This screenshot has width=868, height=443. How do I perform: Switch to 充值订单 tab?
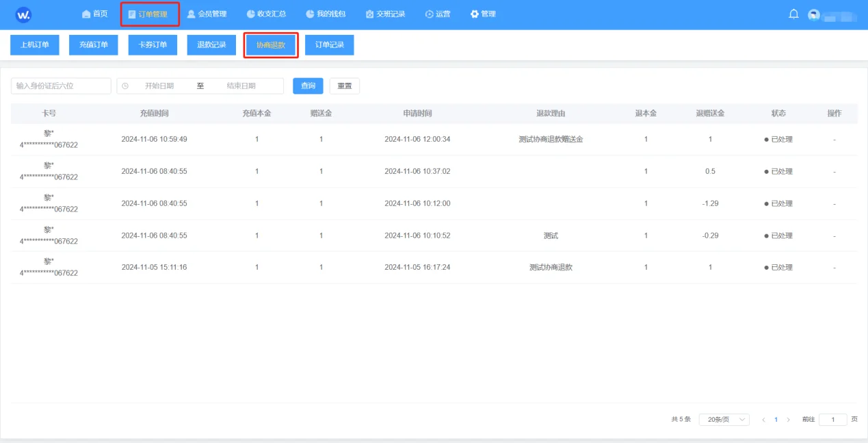(94, 45)
